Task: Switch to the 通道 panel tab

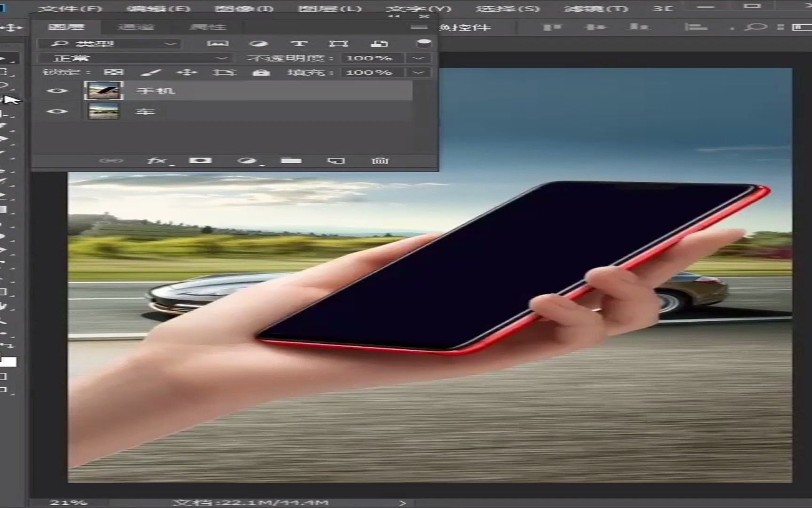Action: [x=135, y=27]
